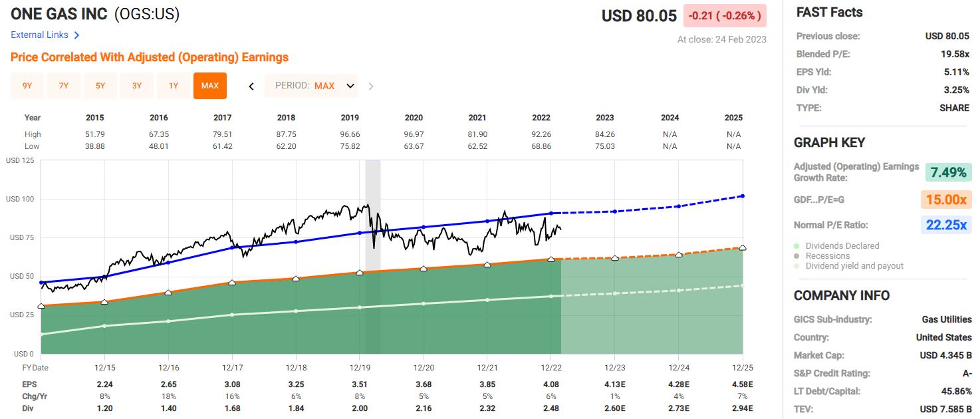Click the COMPANY INFO heading
Image resolution: width=980 pixels, height=419 pixels.
pyautogui.click(x=842, y=295)
